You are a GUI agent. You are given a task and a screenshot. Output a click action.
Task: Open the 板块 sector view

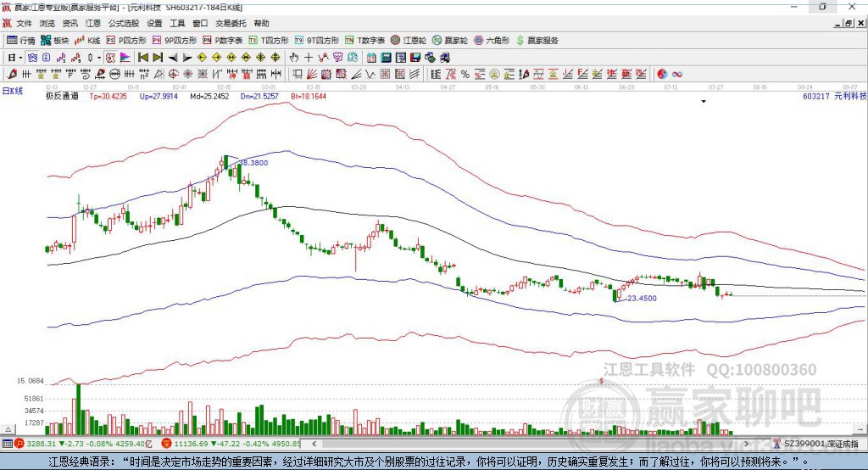click(54, 41)
